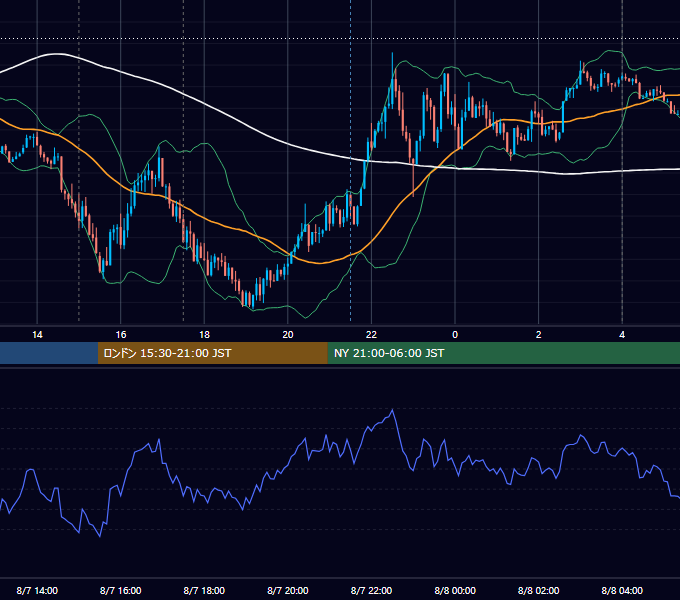Viewport: 680px width, 600px height.
Task: Click the 8/7 22:00 indicator time label
Action: 371,591
